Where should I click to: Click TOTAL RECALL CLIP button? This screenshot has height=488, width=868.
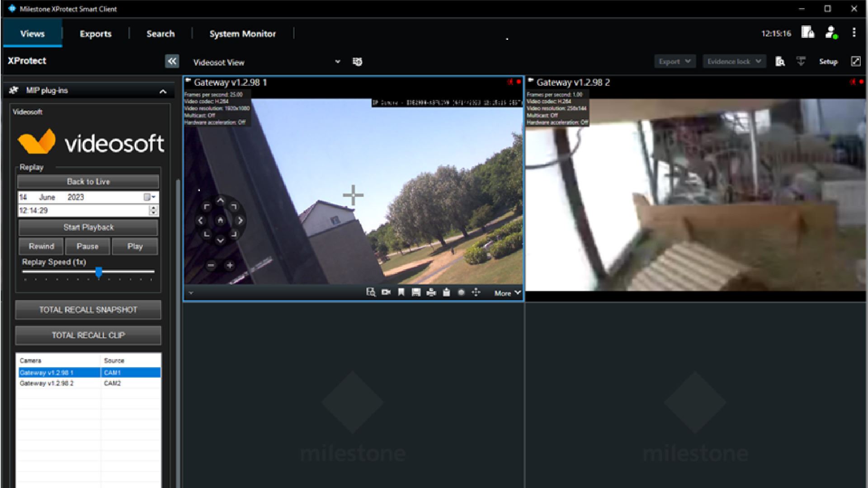click(88, 335)
